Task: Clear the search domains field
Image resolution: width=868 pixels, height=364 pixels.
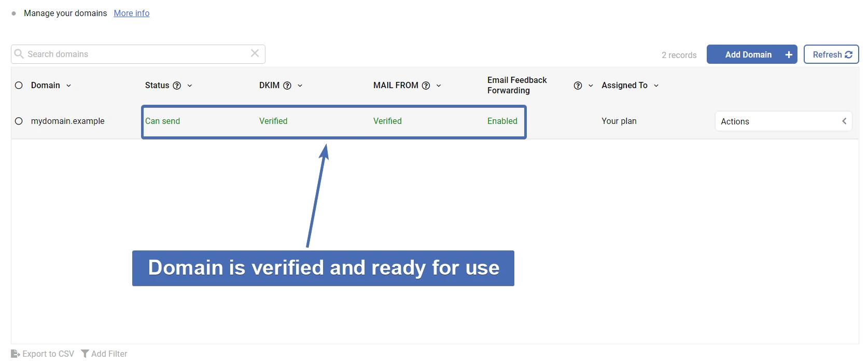Action: coord(255,53)
